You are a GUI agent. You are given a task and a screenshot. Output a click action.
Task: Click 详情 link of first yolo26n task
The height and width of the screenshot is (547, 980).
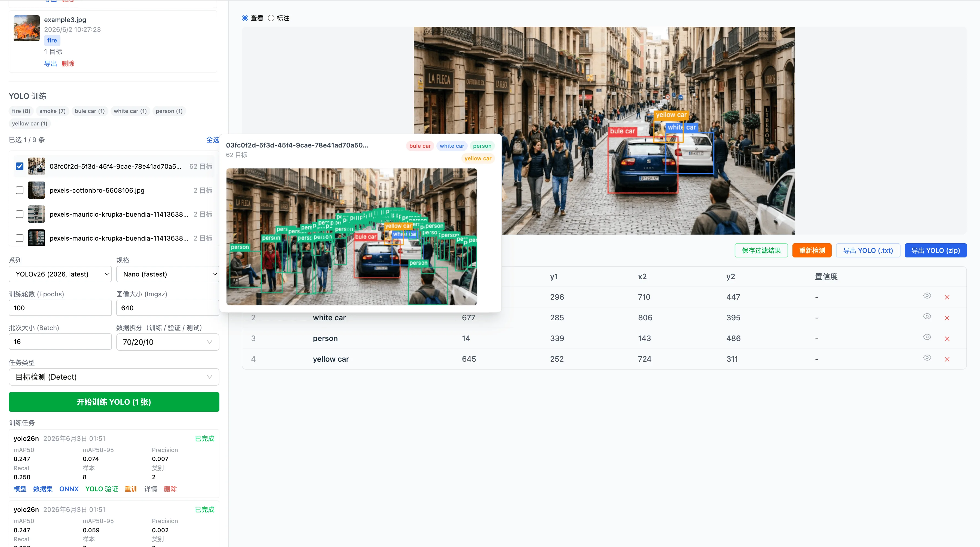(x=151, y=489)
